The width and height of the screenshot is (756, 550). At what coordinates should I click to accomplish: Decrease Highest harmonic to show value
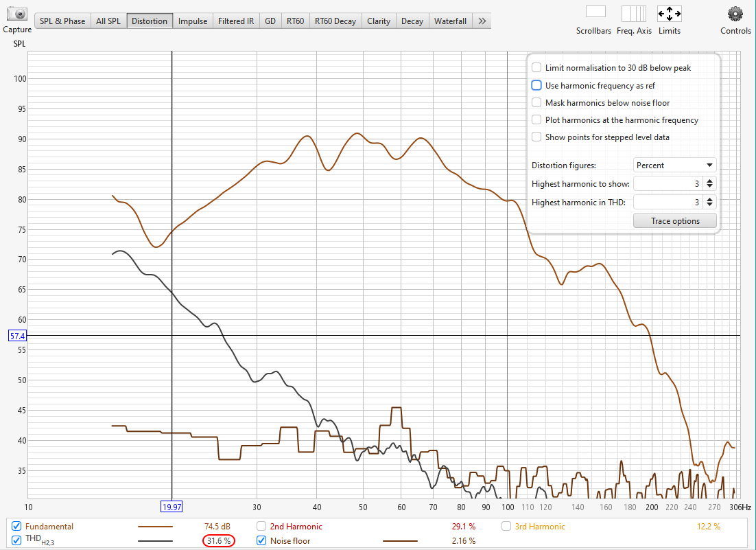click(710, 187)
